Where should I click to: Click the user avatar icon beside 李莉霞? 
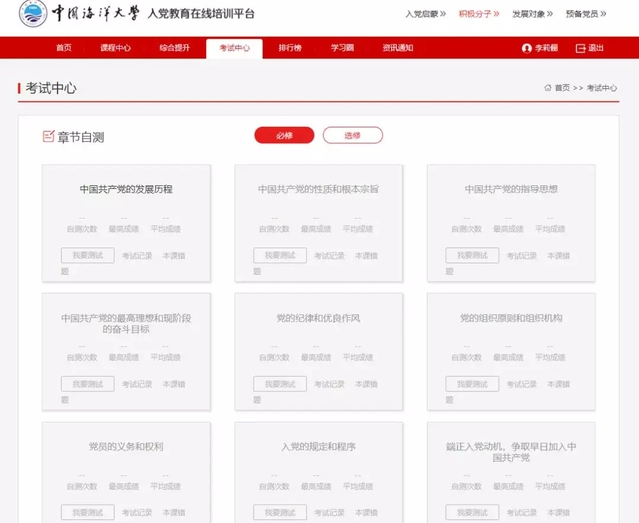point(527,48)
